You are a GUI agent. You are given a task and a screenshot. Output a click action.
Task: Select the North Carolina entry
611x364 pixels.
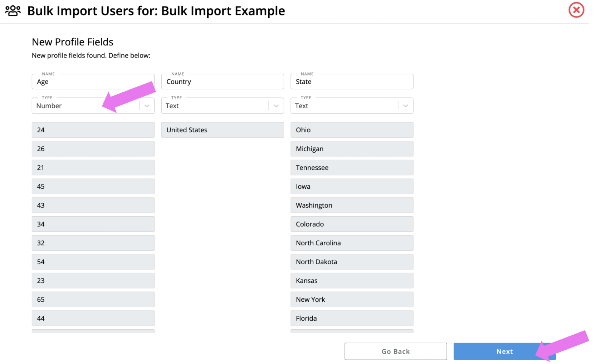(352, 243)
